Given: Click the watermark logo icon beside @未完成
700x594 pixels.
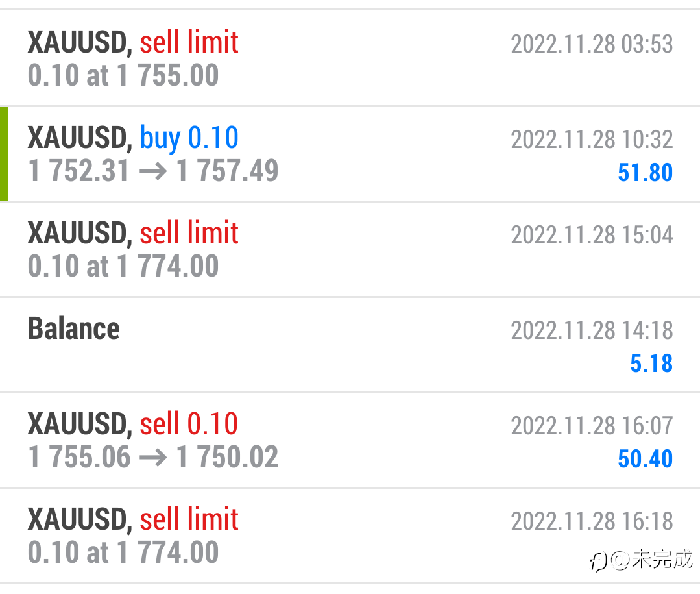Looking at the screenshot, I should click(598, 561).
